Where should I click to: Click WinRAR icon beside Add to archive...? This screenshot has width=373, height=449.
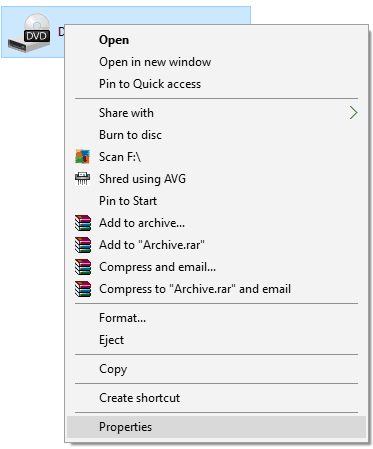tap(83, 223)
